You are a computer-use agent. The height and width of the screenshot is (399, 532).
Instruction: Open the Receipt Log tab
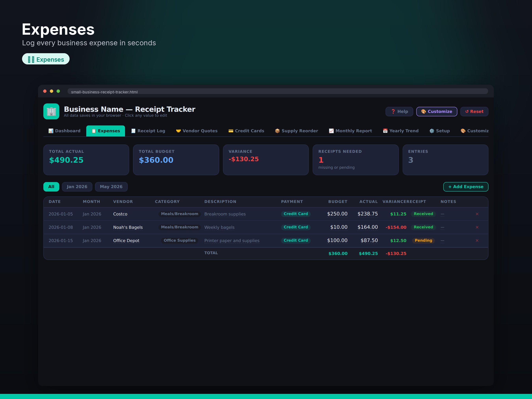[x=148, y=131]
